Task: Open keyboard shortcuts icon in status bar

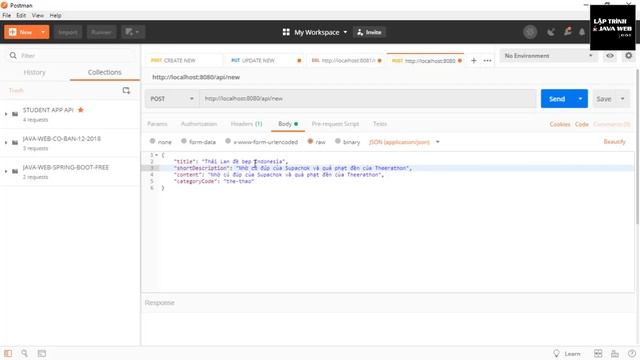Action: 615,353
